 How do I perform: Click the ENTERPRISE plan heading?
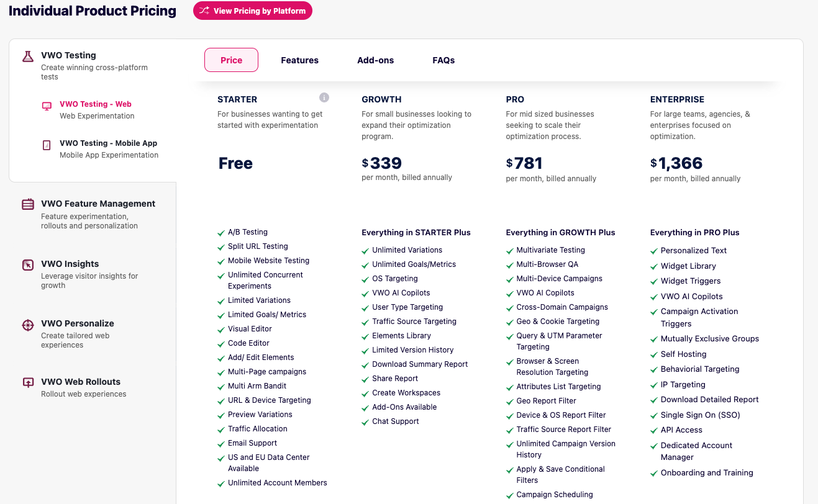coord(677,99)
